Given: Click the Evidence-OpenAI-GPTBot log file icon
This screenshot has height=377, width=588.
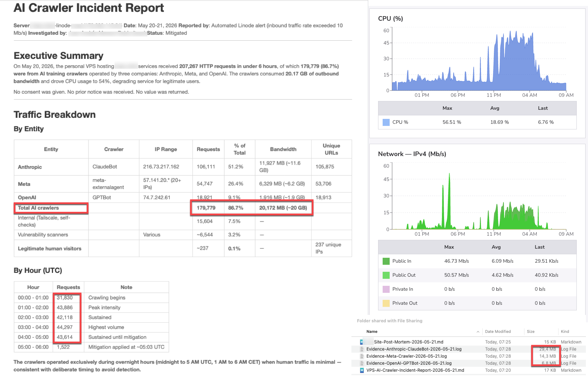Looking at the screenshot, I should click(x=362, y=363).
